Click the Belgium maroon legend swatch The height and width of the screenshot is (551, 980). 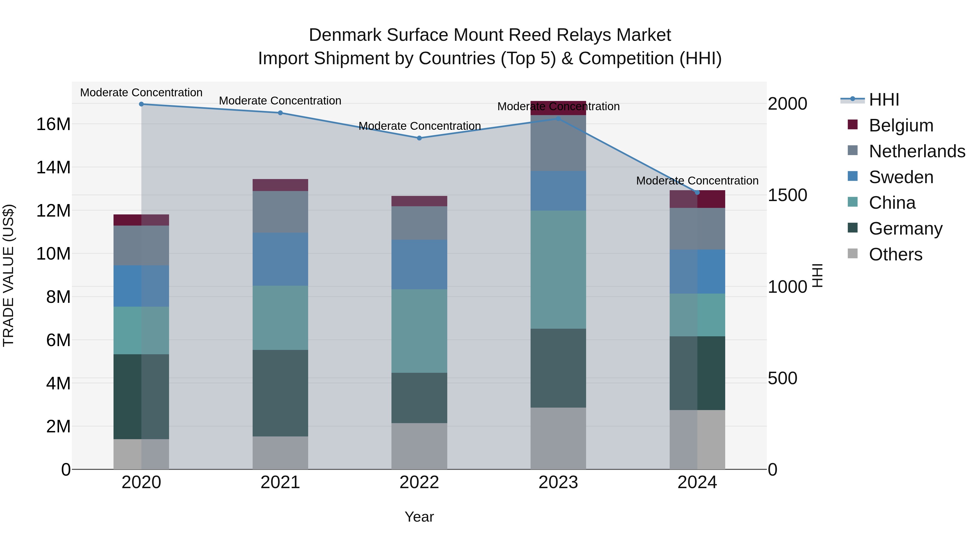[853, 124]
